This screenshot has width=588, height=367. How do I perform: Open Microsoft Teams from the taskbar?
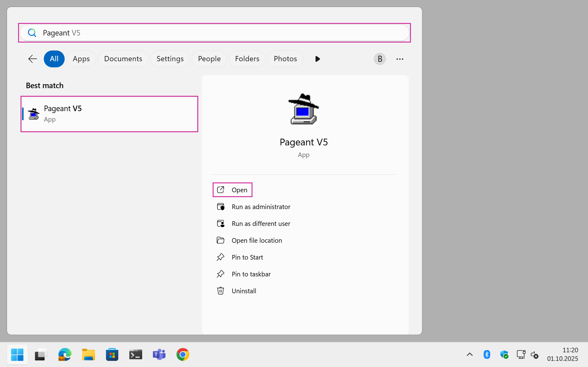pos(159,354)
